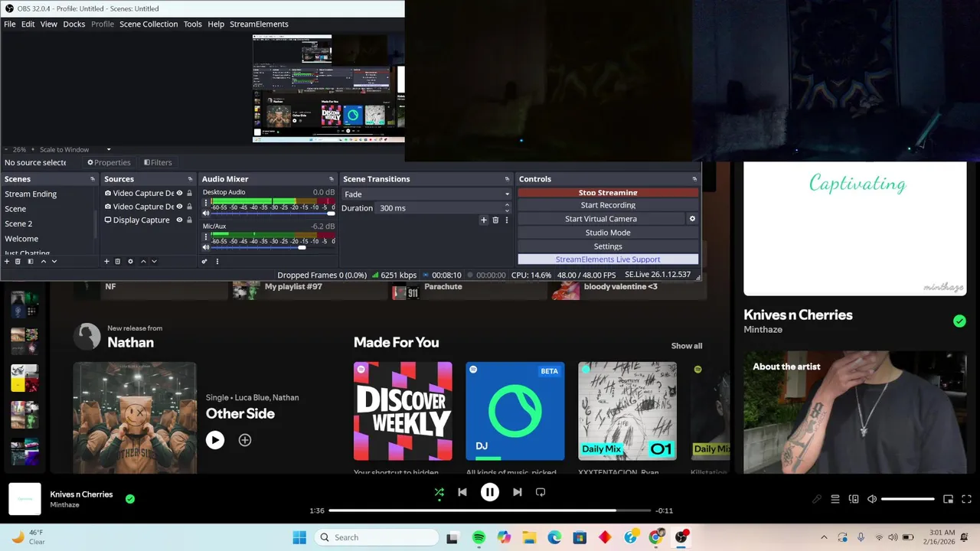Open Connect to a device icon in Spotify
Viewport: 980px width, 551px height.
854,499
